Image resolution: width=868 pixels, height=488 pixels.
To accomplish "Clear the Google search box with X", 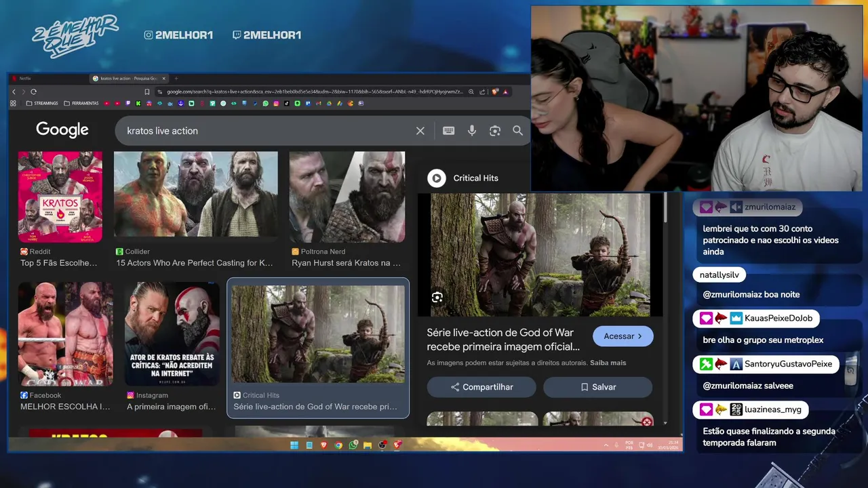I will pos(420,131).
